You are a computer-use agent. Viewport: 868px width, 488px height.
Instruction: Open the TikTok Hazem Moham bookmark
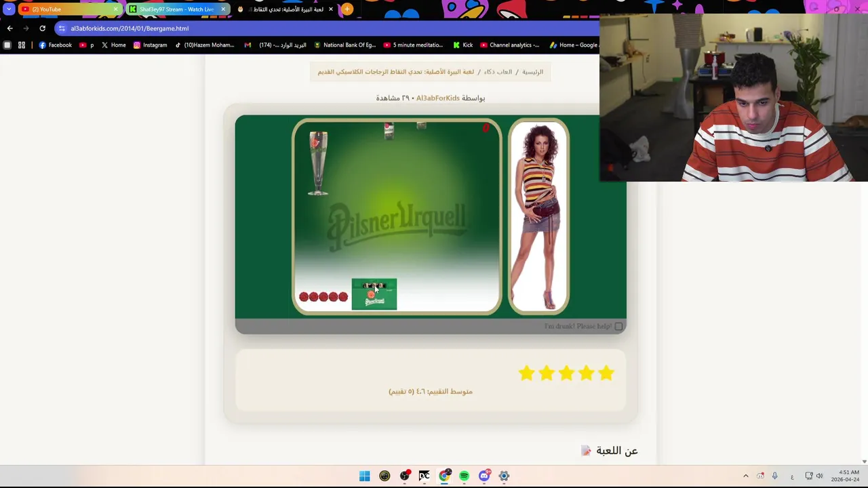(204, 45)
